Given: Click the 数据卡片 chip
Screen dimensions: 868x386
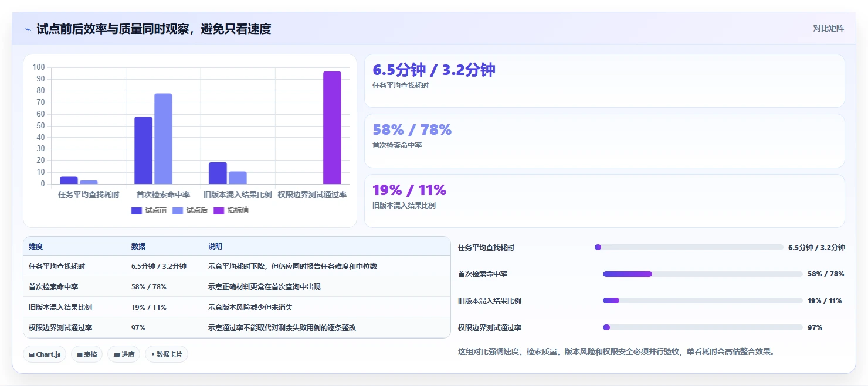Looking at the screenshot, I should [x=167, y=354].
